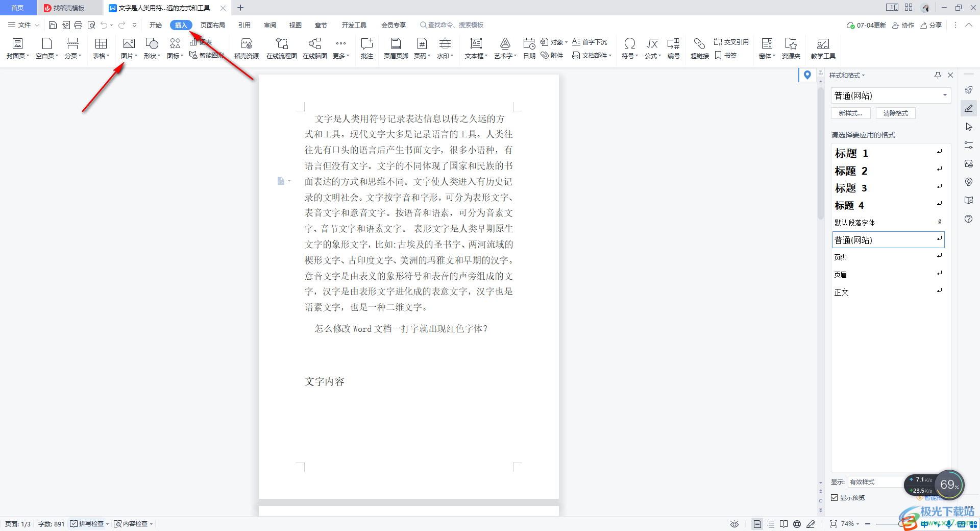Screen dimensions: 980x531
Task: Insert a 分页 page break
Action: tap(73, 49)
